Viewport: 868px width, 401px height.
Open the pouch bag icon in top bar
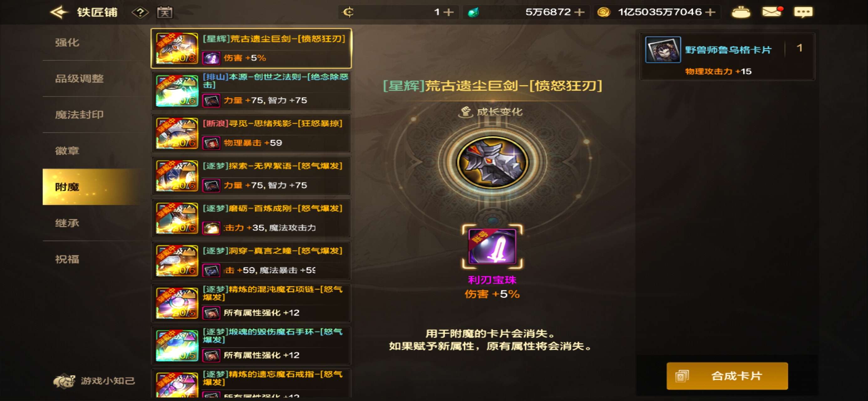pyautogui.click(x=741, y=13)
